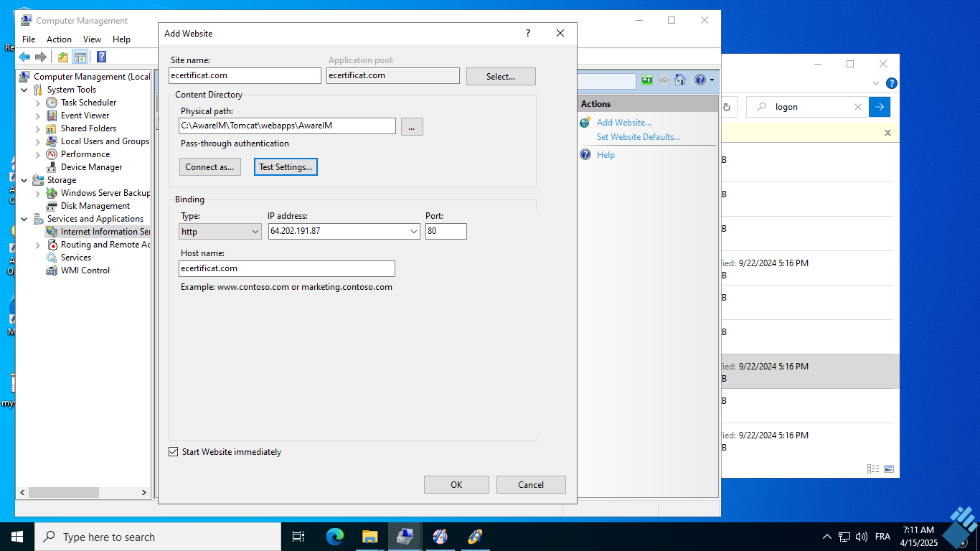Click the blue Help toolbar icon in Computer Management
This screenshot has height=551, width=980.
[101, 57]
